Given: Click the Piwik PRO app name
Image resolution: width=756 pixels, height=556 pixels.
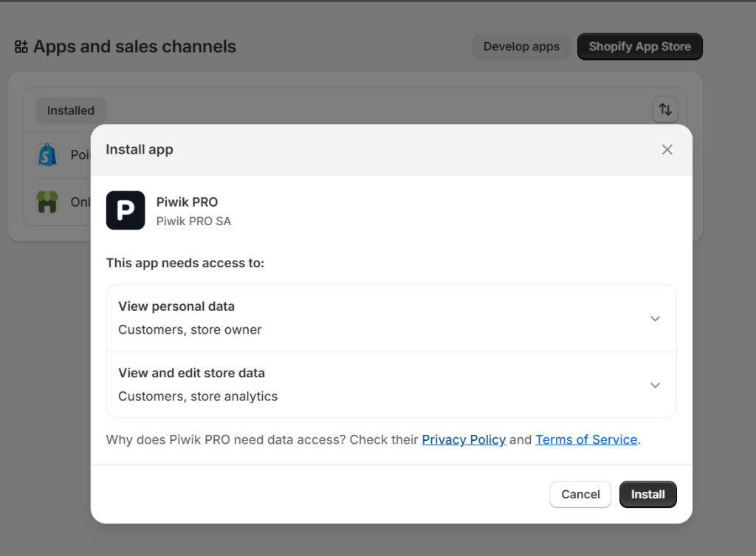Looking at the screenshot, I should tap(187, 202).
